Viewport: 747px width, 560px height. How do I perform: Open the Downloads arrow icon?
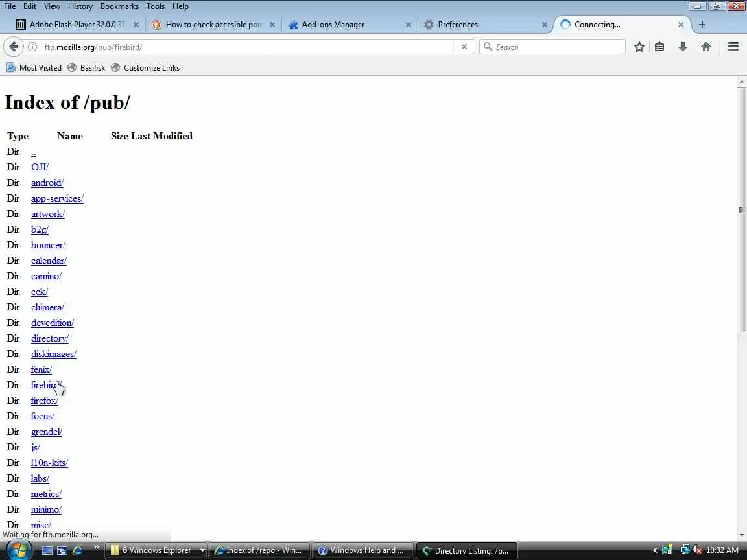click(683, 47)
